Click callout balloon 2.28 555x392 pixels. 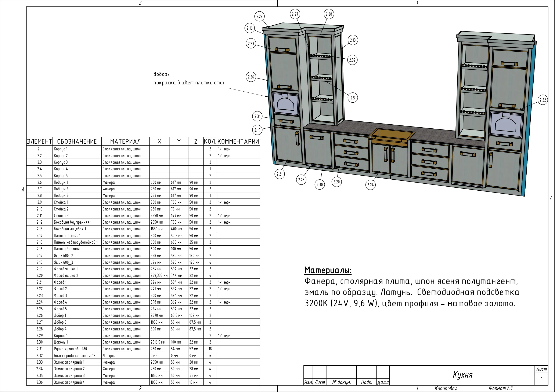pyautogui.click(x=329, y=14)
